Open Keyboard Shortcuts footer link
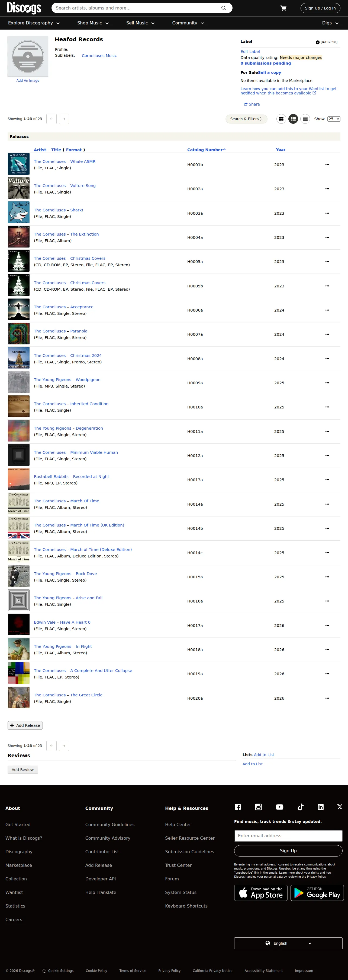 [186, 906]
